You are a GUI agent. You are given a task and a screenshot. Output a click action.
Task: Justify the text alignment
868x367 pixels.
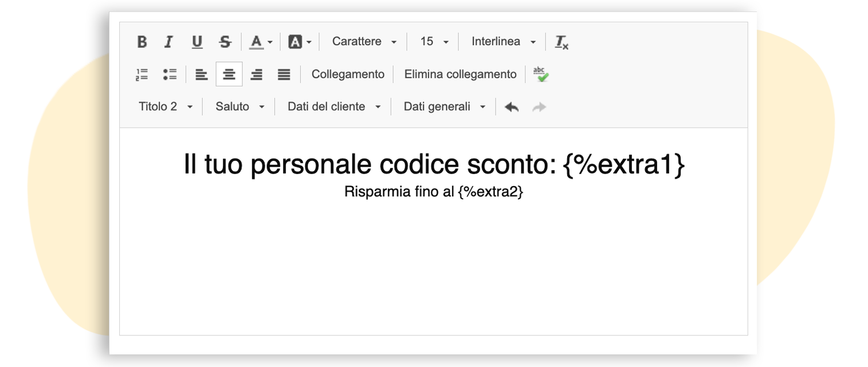(284, 74)
